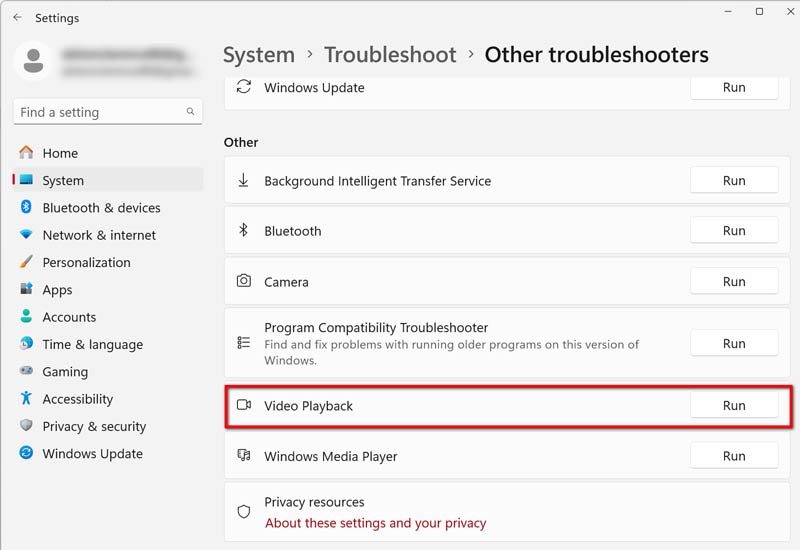Image resolution: width=800 pixels, height=550 pixels.
Task: Maximize the Settings window
Action: (759, 11)
